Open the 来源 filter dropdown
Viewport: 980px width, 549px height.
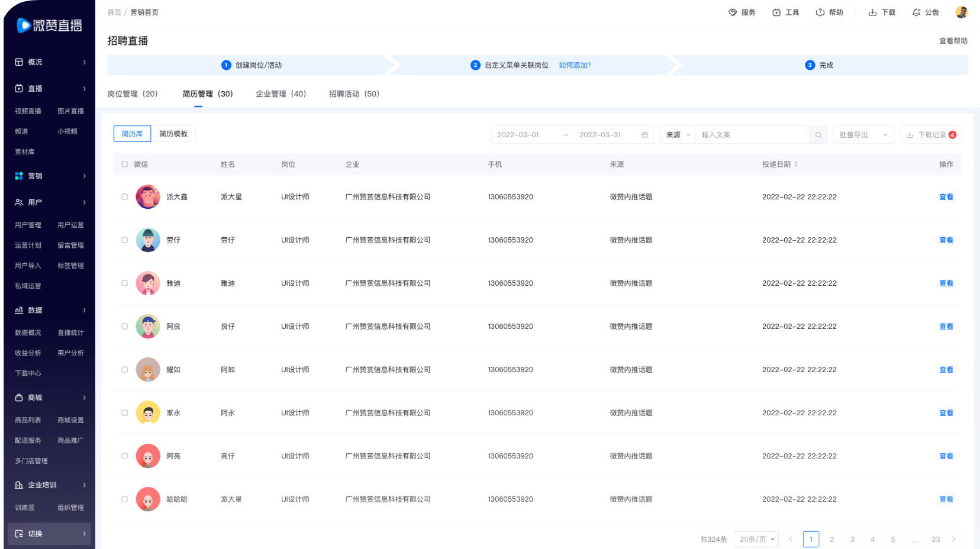tap(678, 135)
